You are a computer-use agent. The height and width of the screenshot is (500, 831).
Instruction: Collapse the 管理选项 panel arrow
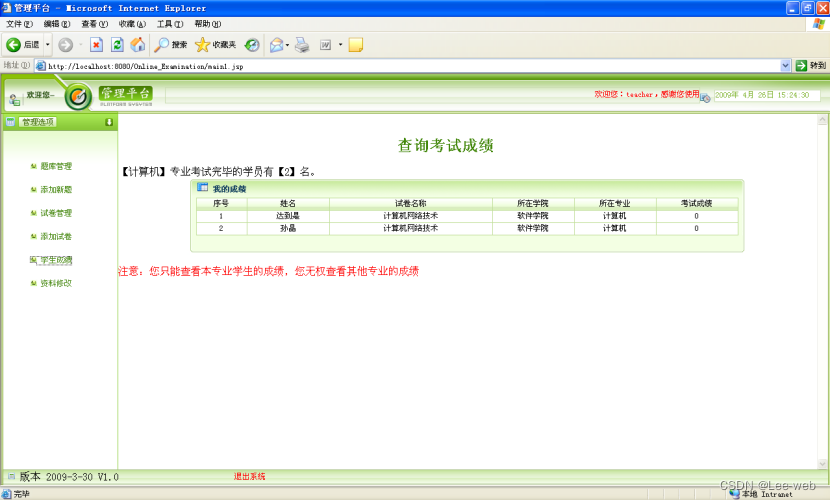coord(109,122)
